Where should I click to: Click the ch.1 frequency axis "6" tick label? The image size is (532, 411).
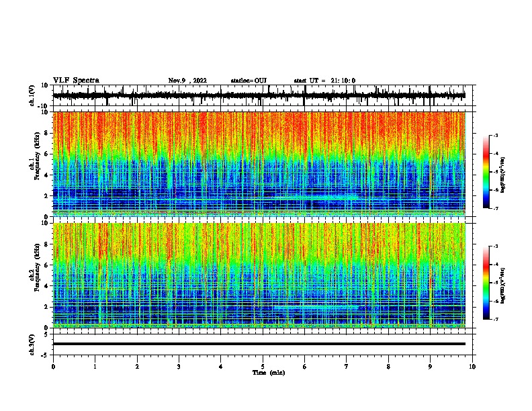point(46,154)
